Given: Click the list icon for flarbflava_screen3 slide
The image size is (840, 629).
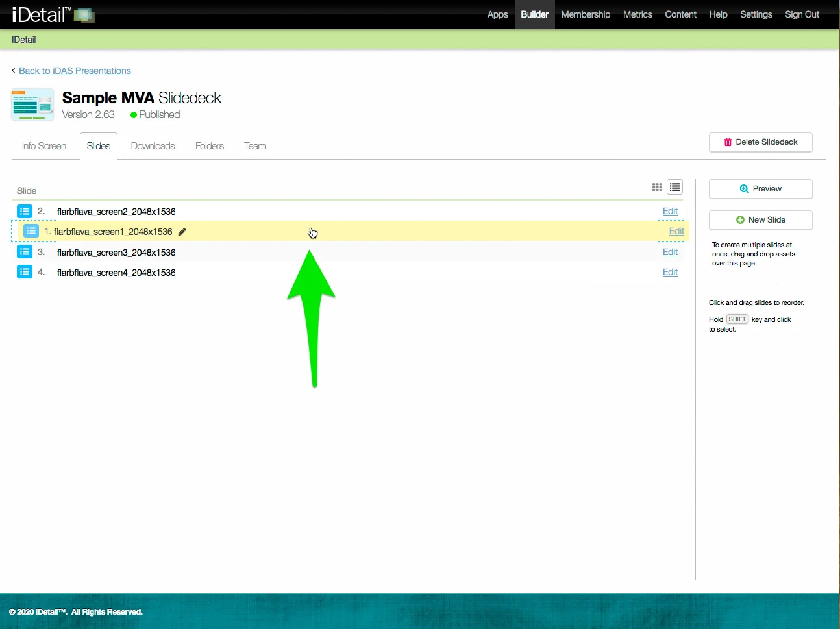Looking at the screenshot, I should pos(25,252).
